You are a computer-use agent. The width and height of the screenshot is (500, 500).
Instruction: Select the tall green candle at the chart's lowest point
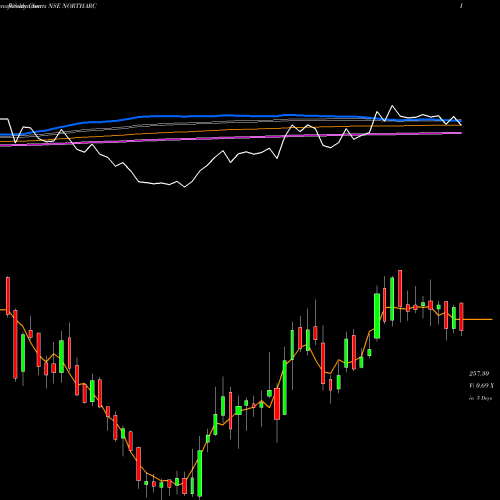point(200,473)
